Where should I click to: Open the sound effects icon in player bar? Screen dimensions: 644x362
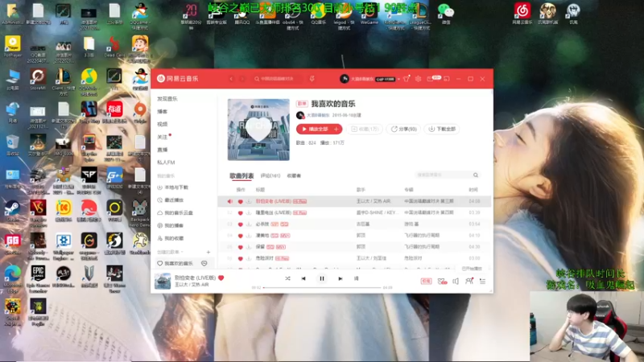pyautogui.click(x=442, y=281)
